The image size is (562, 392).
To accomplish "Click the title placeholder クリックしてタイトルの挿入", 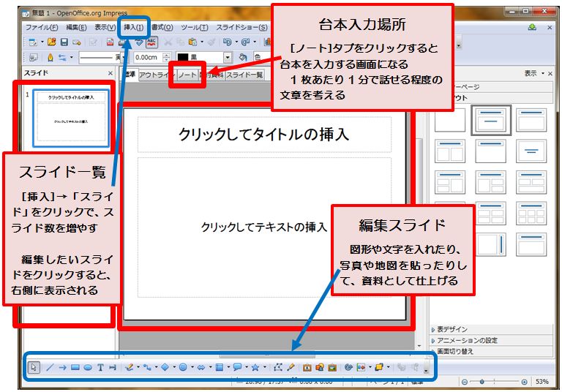I will 263,135.
